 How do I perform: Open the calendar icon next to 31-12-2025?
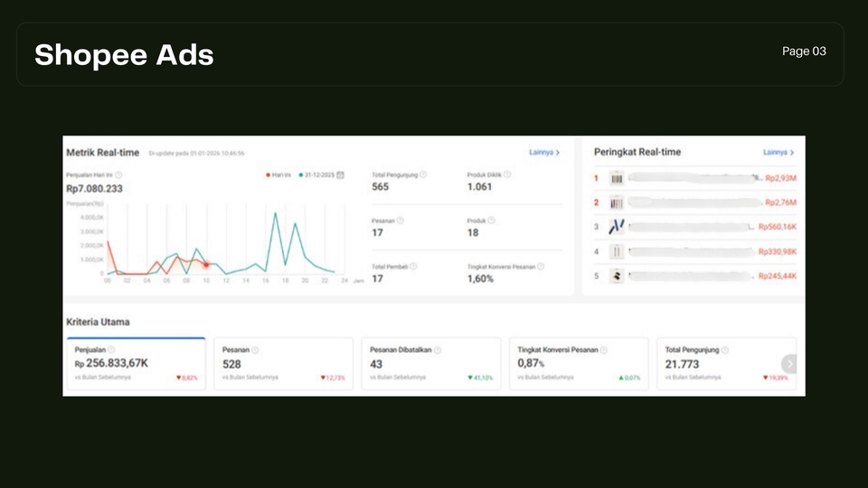click(x=340, y=174)
